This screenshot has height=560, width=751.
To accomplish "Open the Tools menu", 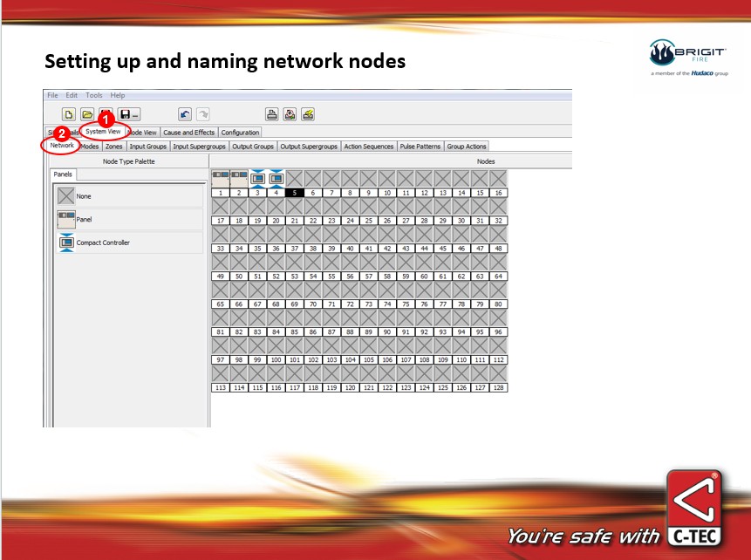I will 93,95.
